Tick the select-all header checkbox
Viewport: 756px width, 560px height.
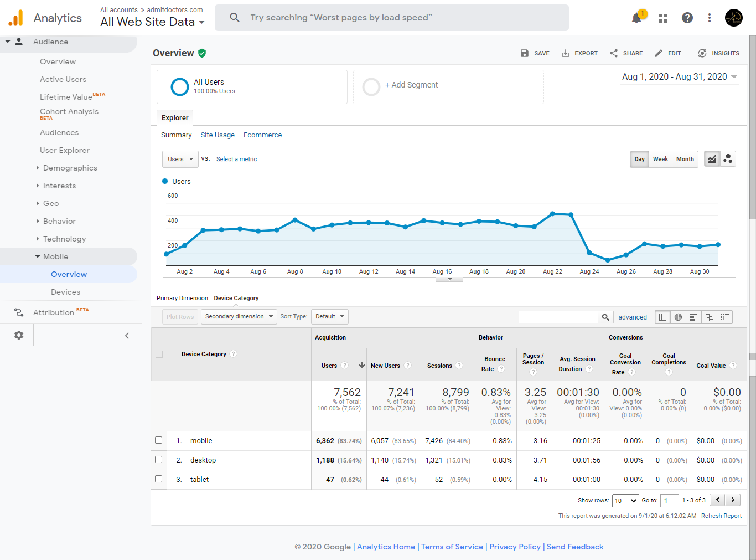coord(159,354)
